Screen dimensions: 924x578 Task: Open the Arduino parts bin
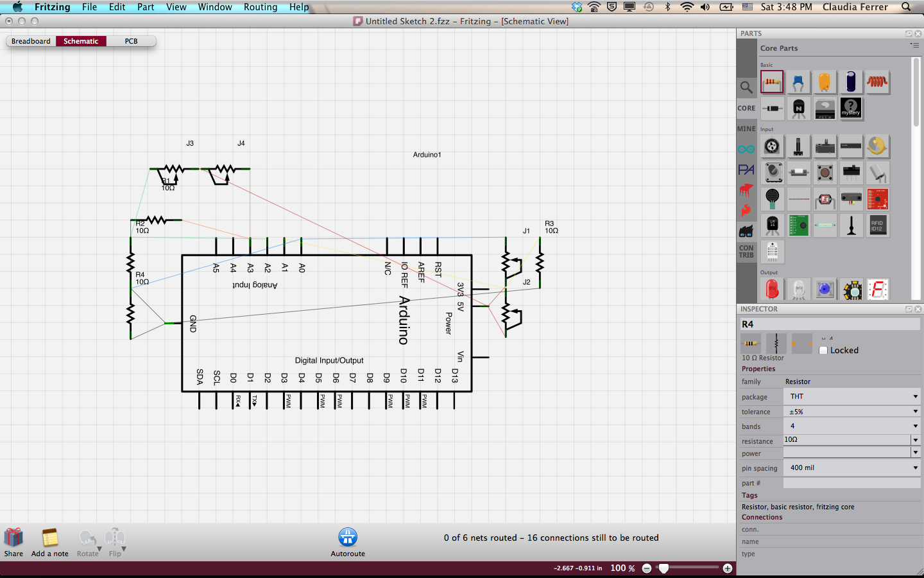[746, 150]
